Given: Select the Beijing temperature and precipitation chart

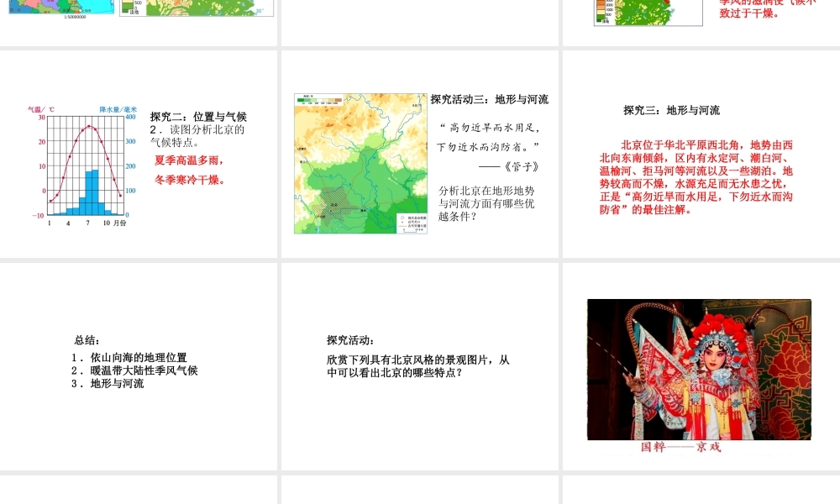Looking at the screenshot, I should pyautogui.click(x=82, y=166).
